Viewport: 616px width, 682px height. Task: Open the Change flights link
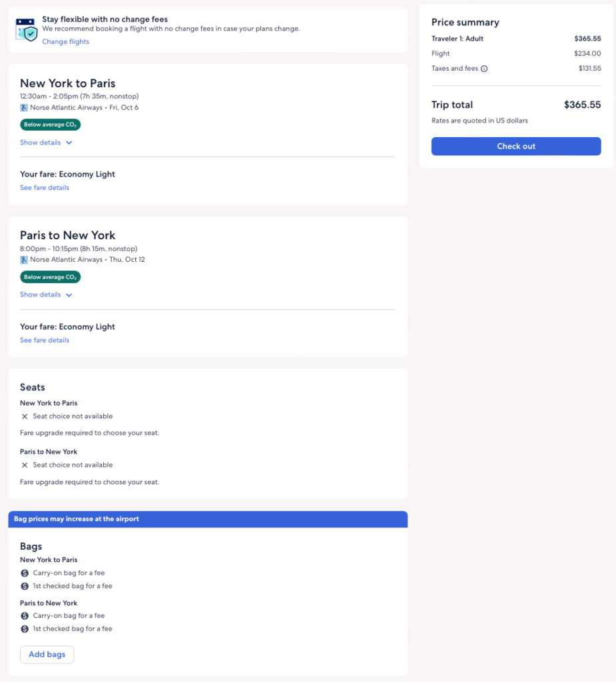[x=65, y=41]
